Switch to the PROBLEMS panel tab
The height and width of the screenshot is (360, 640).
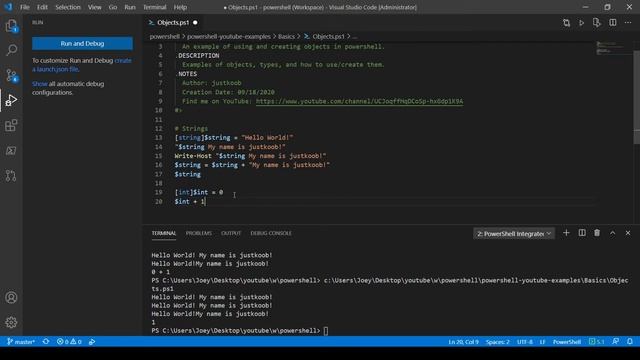[199, 233]
